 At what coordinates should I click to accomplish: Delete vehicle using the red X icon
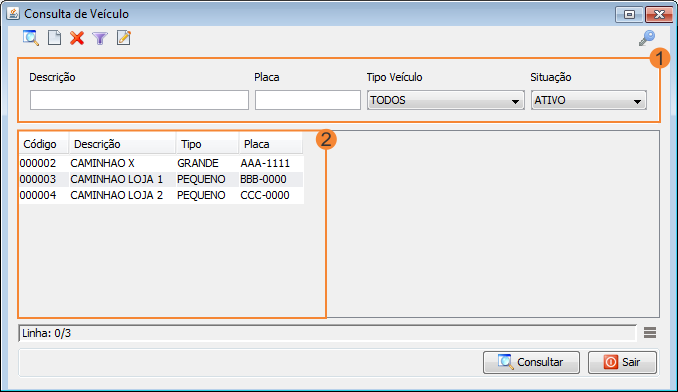77,38
